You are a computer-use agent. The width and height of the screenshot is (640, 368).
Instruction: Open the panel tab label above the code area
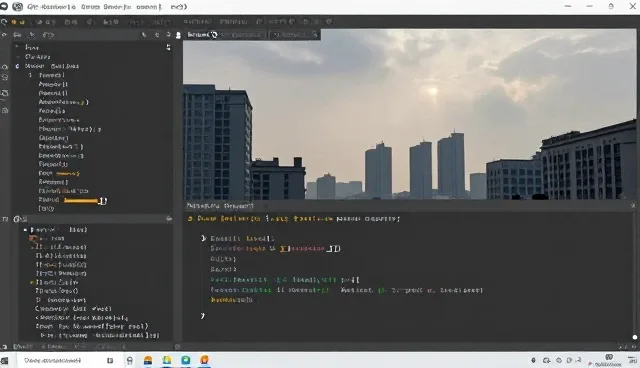coord(220,206)
